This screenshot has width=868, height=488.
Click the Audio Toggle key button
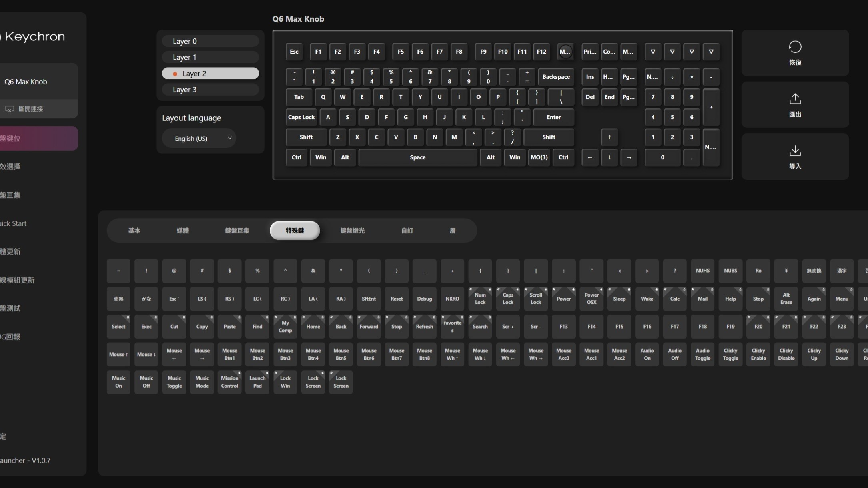click(x=702, y=354)
